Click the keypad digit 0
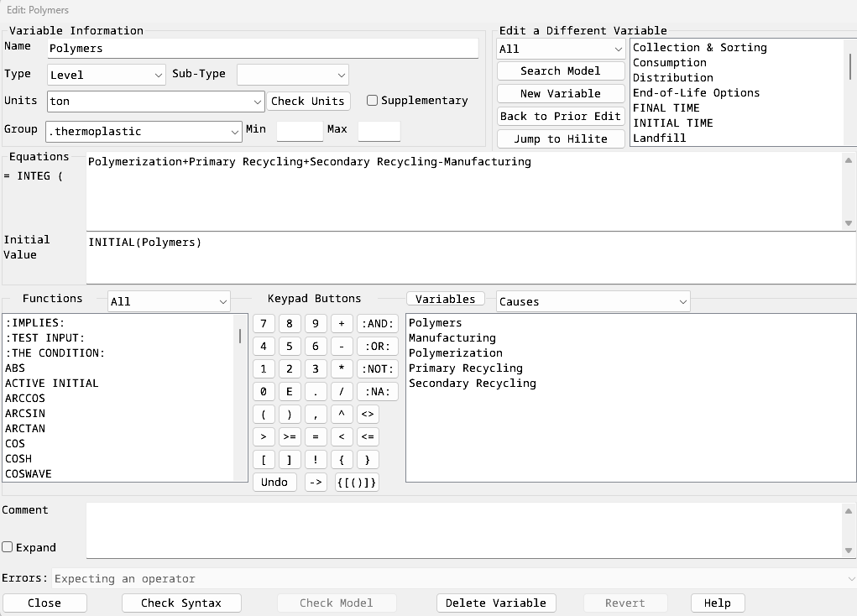 point(264,392)
